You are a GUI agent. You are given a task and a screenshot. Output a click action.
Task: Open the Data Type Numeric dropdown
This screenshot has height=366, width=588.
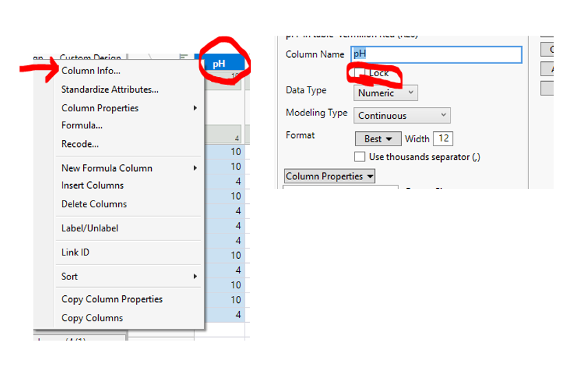385,93
